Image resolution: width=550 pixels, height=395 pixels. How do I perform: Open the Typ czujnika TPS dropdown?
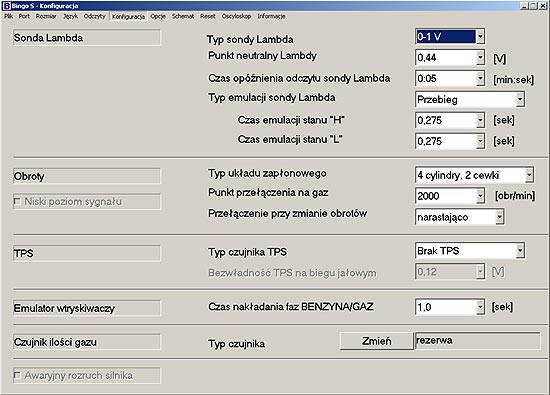point(520,250)
